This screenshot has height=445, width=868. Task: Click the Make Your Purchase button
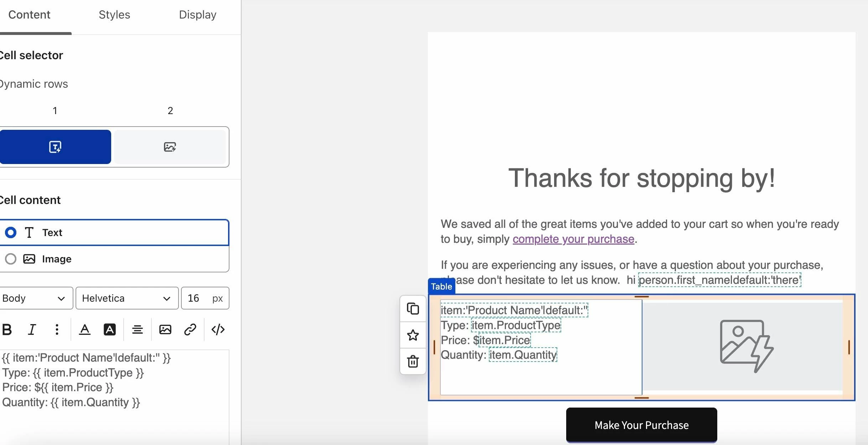(x=641, y=425)
